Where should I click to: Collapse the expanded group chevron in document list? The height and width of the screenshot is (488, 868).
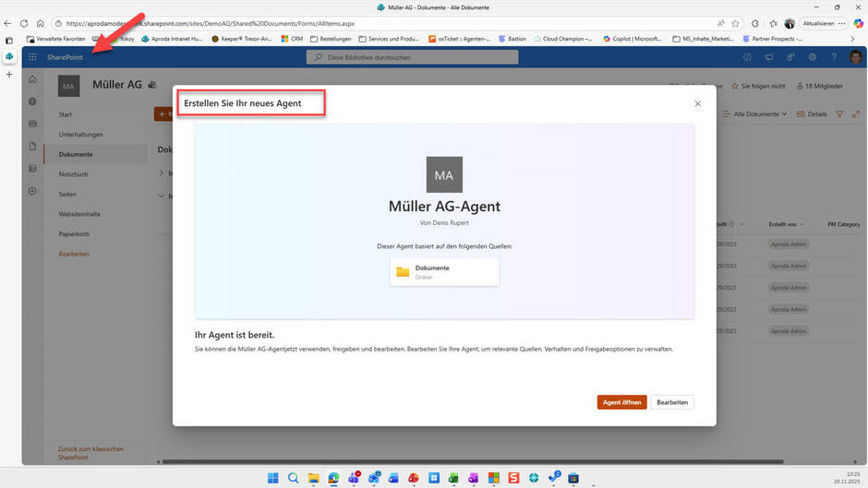tap(161, 196)
